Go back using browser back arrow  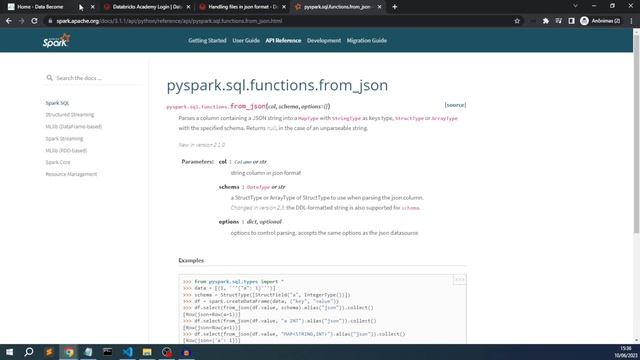click(9, 21)
